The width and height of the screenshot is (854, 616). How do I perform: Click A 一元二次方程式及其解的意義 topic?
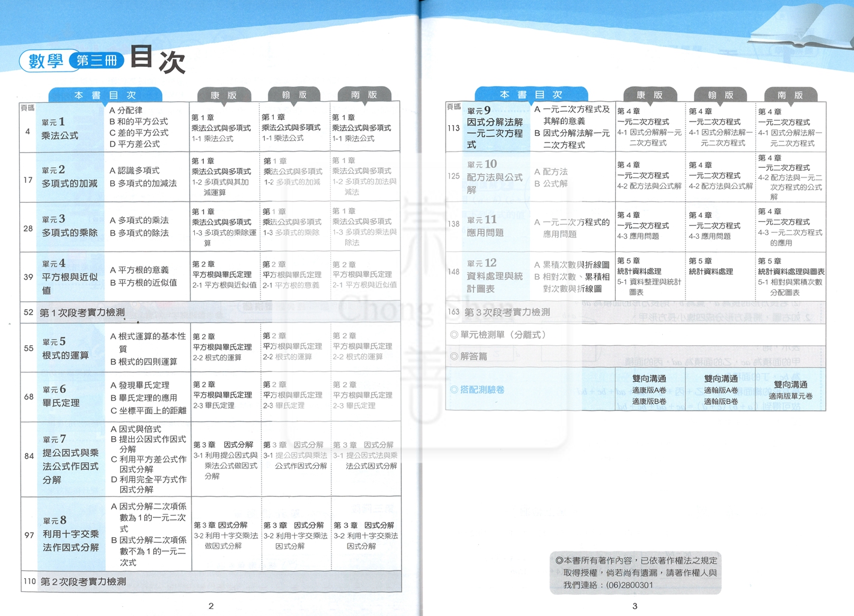pos(571,115)
